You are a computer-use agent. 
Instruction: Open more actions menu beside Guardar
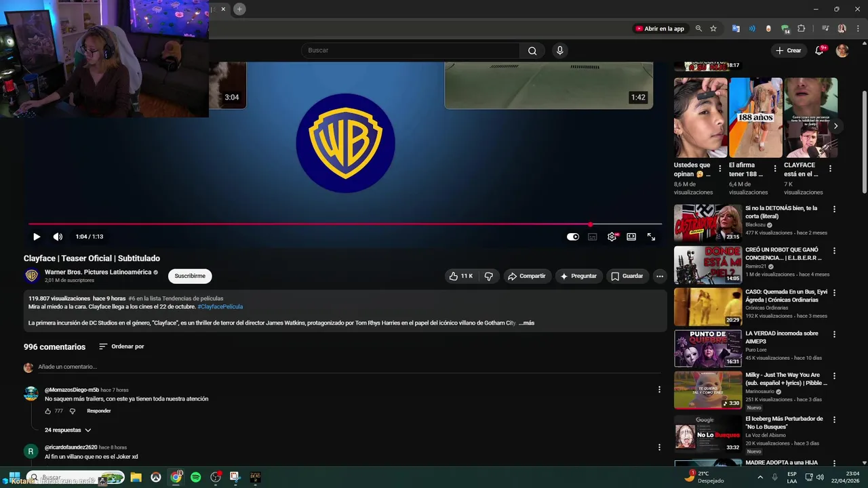click(x=660, y=276)
